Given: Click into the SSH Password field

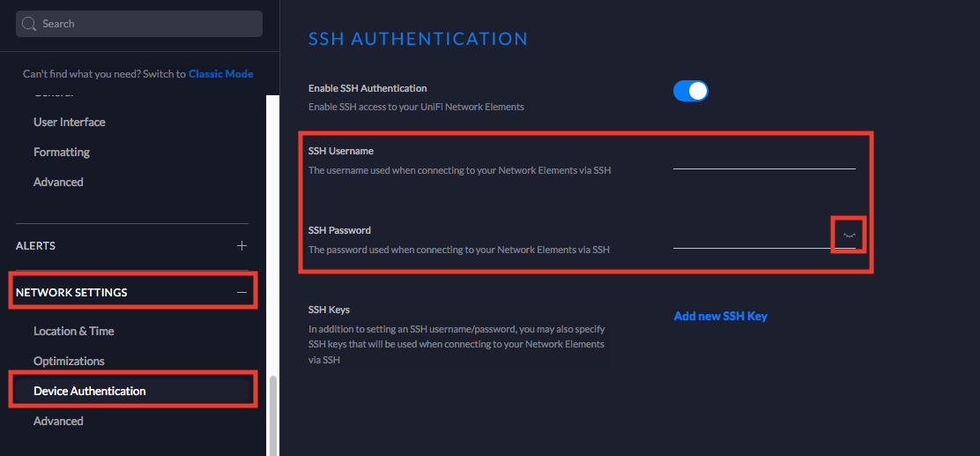Looking at the screenshot, I should 751,237.
